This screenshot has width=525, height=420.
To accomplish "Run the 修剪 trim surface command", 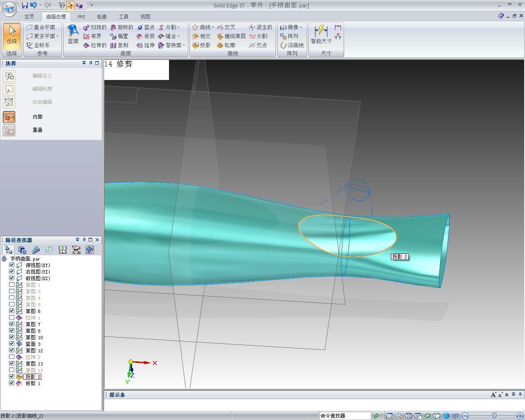I will click(146, 36).
